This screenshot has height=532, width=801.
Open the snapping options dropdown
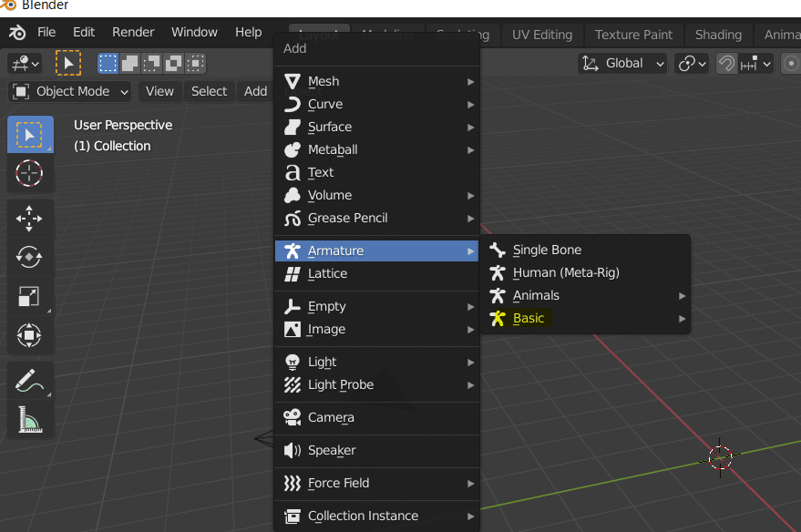(x=755, y=64)
